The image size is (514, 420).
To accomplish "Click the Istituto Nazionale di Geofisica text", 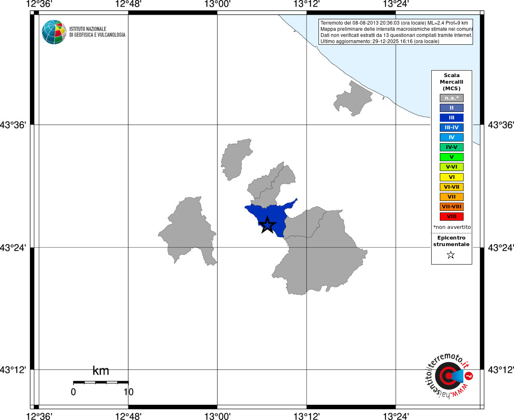I will pyautogui.click(x=97, y=32).
